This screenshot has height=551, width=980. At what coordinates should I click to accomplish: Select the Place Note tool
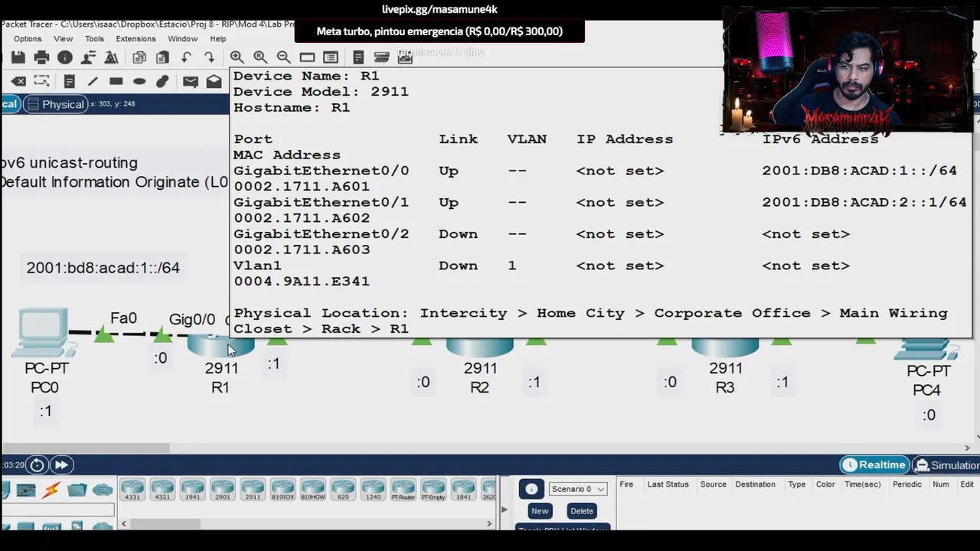(x=69, y=81)
